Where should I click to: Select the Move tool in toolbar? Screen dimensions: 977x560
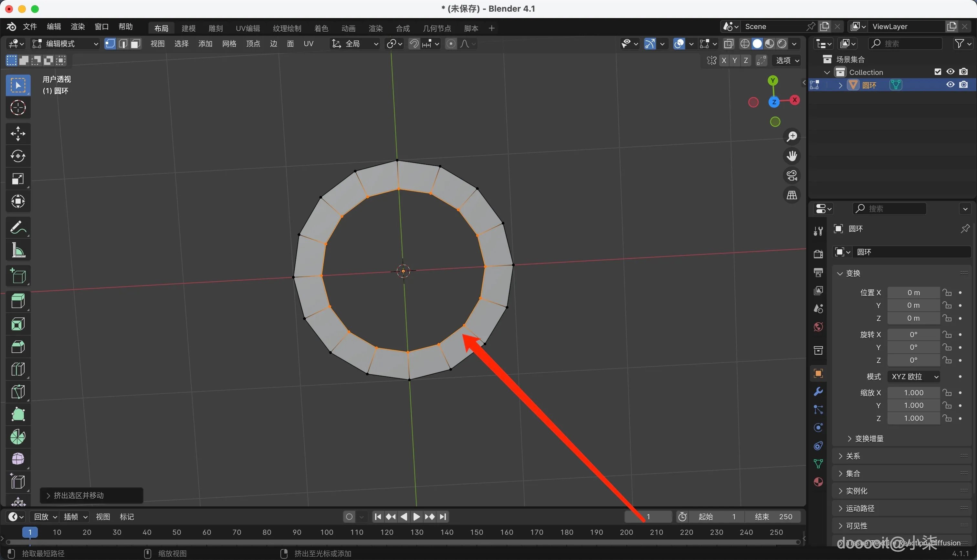click(x=18, y=134)
